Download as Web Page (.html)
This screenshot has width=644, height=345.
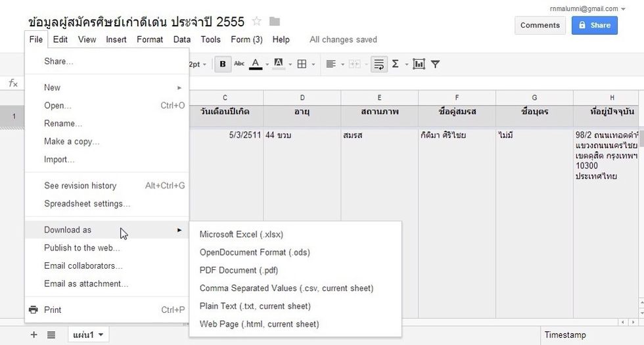click(x=295, y=324)
